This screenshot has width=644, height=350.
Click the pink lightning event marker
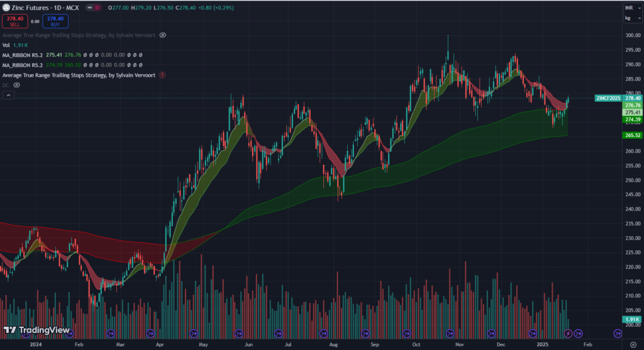[x=568, y=334]
